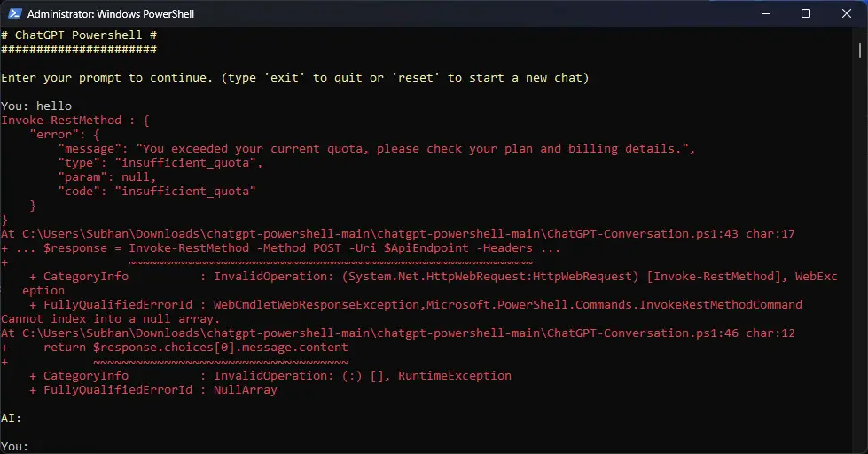Click the last 'You:' prompt line

14,446
